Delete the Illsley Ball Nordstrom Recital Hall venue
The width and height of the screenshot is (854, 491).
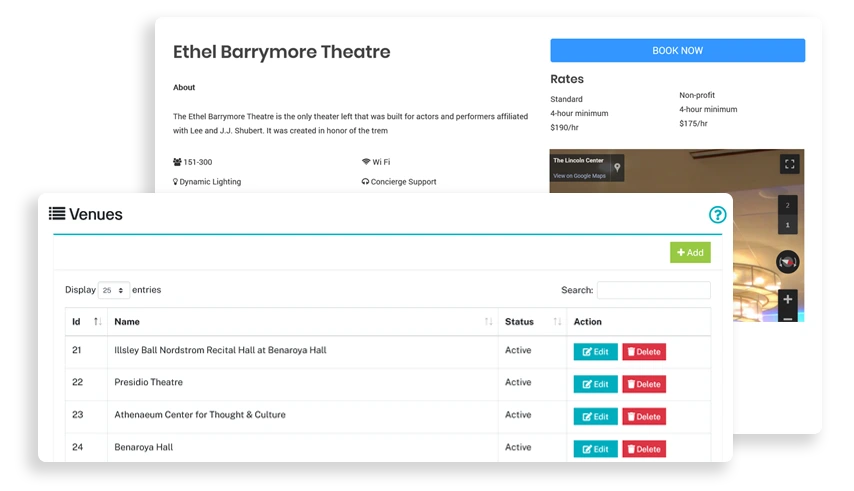(x=644, y=352)
